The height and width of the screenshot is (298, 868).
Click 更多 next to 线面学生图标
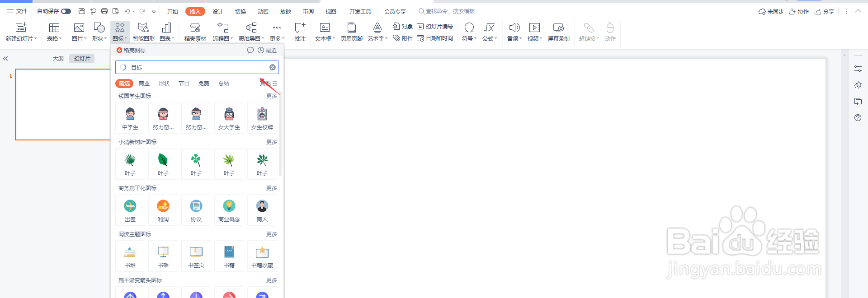(272, 96)
